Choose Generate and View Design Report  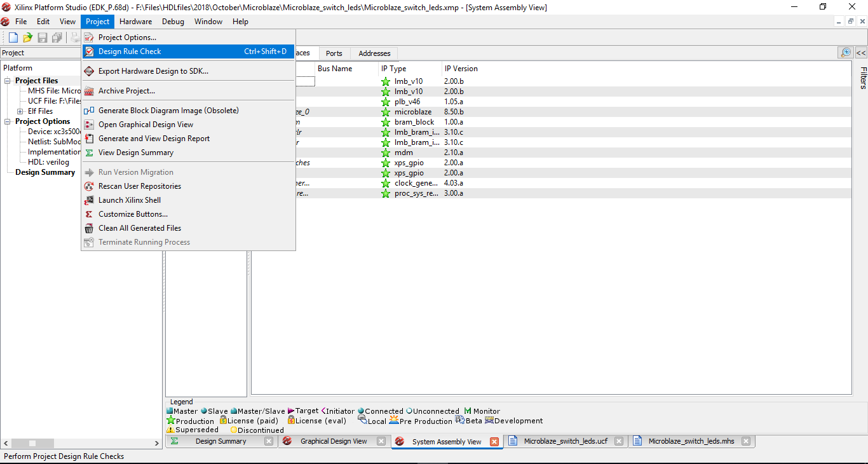(188, 139)
